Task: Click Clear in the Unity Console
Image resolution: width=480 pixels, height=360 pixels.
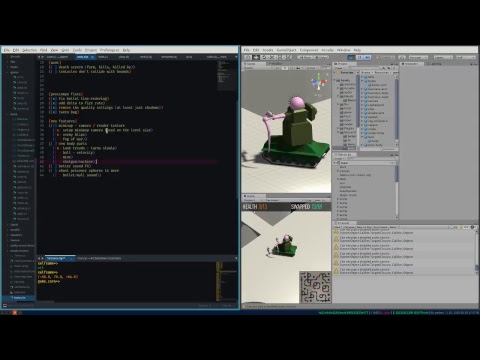Action: [x=338, y=227]
